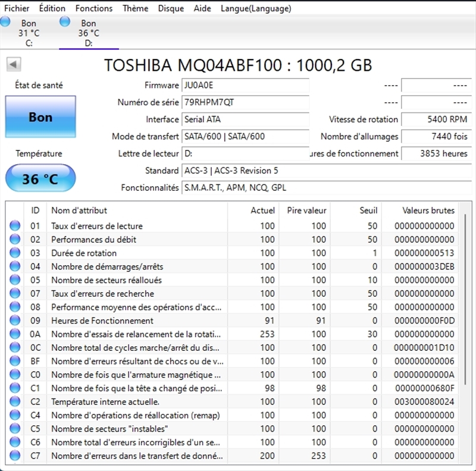Click the status icon for attribute 01

click(x=15, y=226)
